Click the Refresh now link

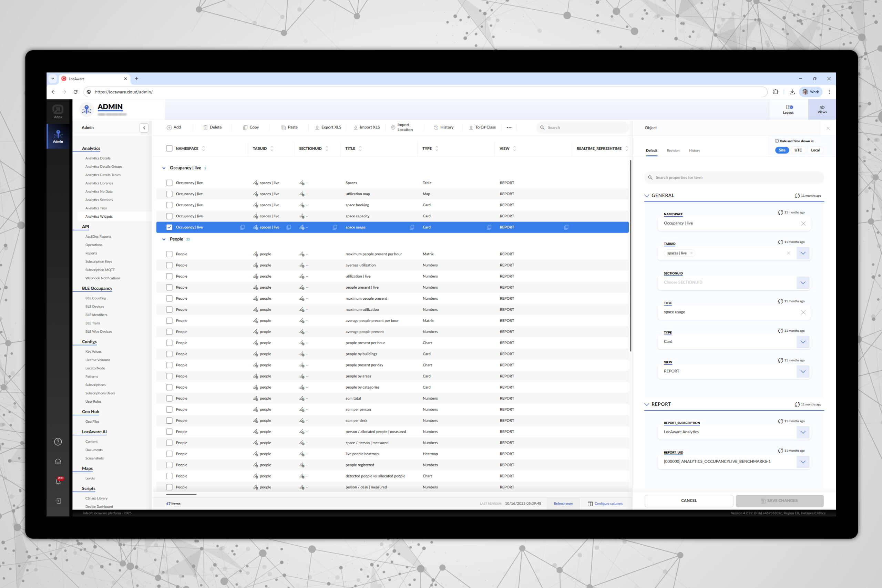tap(563, 504)
